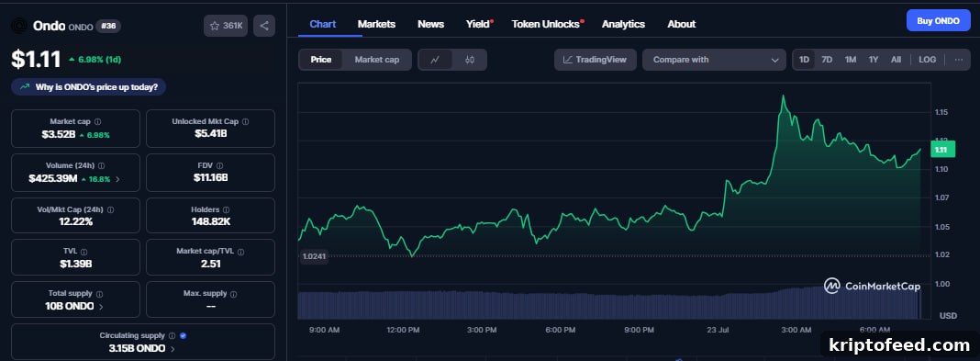Open the chart more options ellipsis
The image size is (980, 361).
(959, 60)
